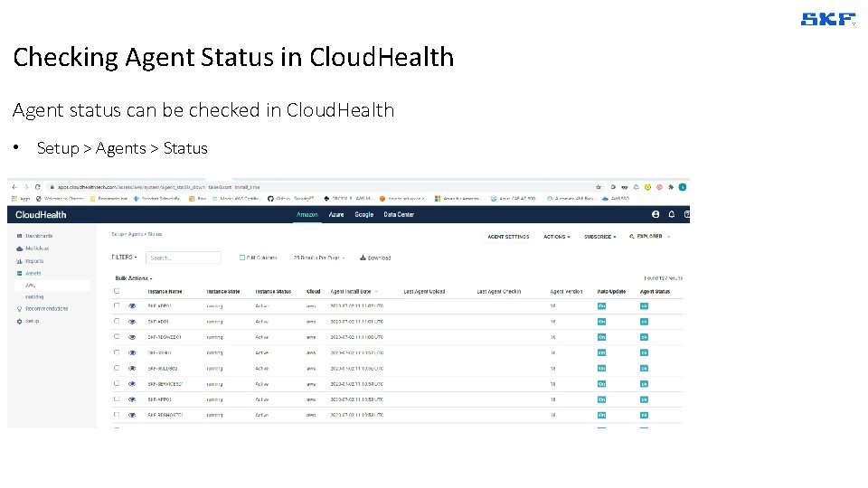
Task: Click the Last Agent Checkin column header
Action: pos(499,292)
